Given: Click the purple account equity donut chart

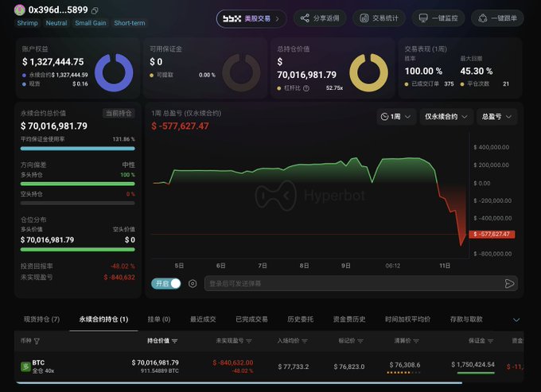Looking at the screenshot, I should coord(114,72).
